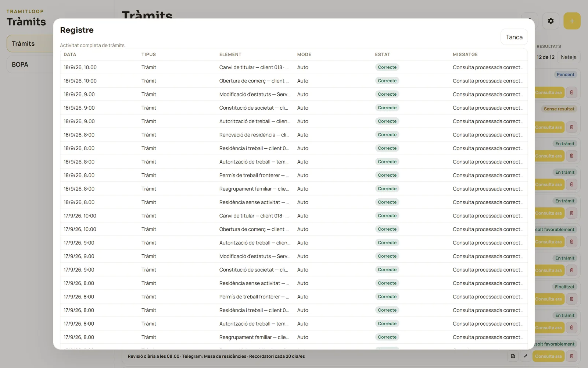Click Consulta ara on the Mesa de residències row
The height and width of the screenshot is (368, 588).
point(548,356)
